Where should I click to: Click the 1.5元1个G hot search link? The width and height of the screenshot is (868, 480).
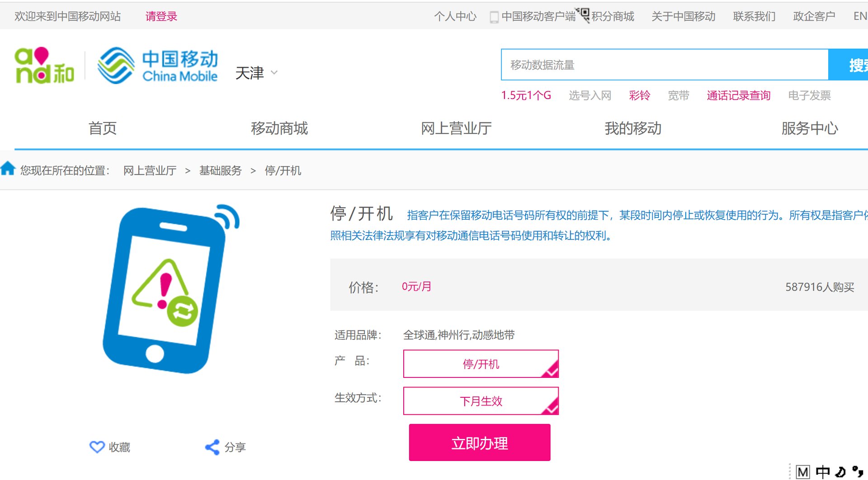coord(526,95)
